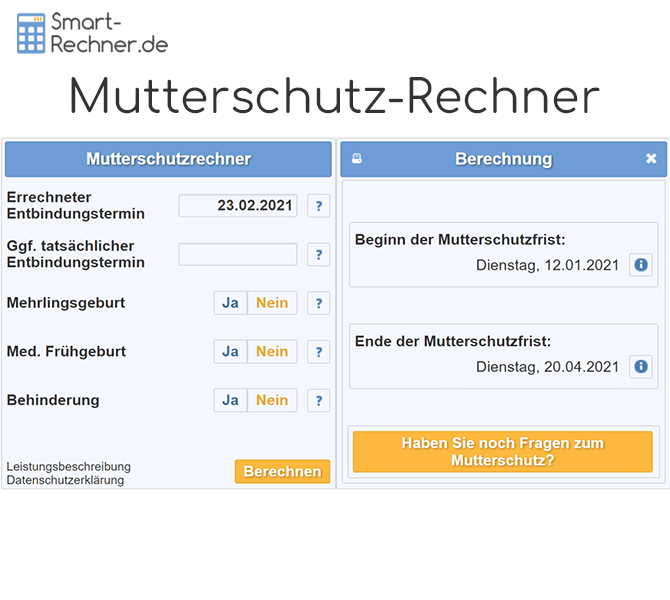This screenshot has height=600, width=670.
Task: Set Med. Frühgeburt to Ja
Action: point(230,352)
